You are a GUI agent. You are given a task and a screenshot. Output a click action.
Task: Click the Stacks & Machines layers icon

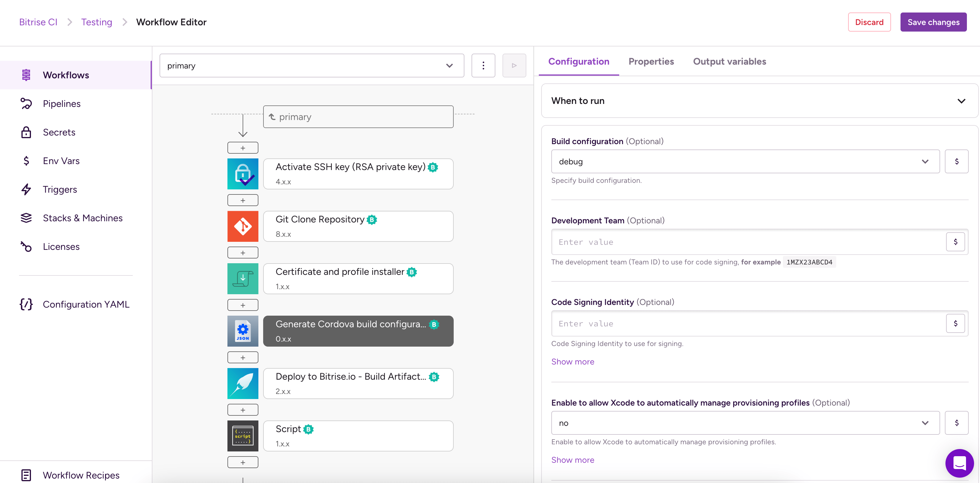click(x=26, y=218)
